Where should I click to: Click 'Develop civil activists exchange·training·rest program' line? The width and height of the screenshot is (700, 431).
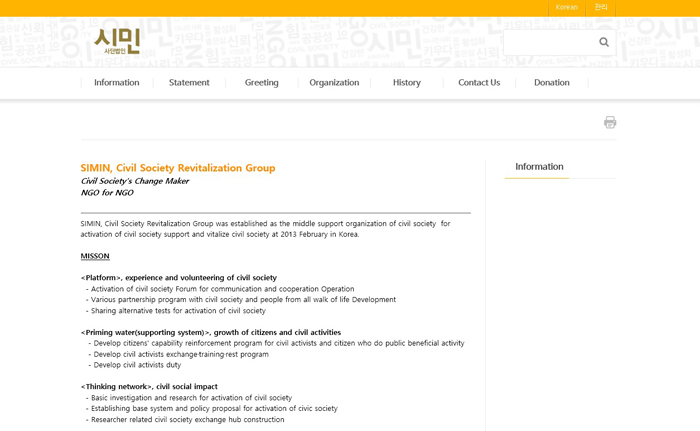pyautogui.click(x=179, y=354)
